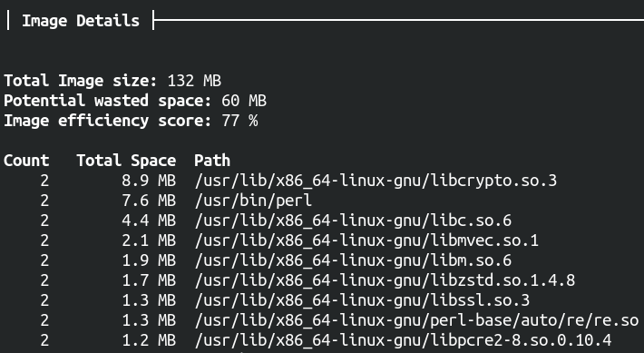The image size is (644, 353).
Task: Select the libmvec.so.1 path entry
Action: 366,241
